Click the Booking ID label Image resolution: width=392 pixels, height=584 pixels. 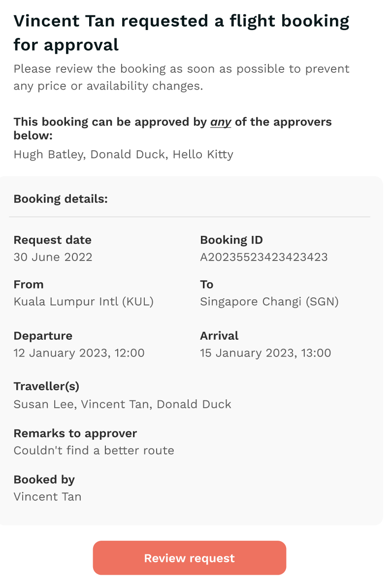231,240
